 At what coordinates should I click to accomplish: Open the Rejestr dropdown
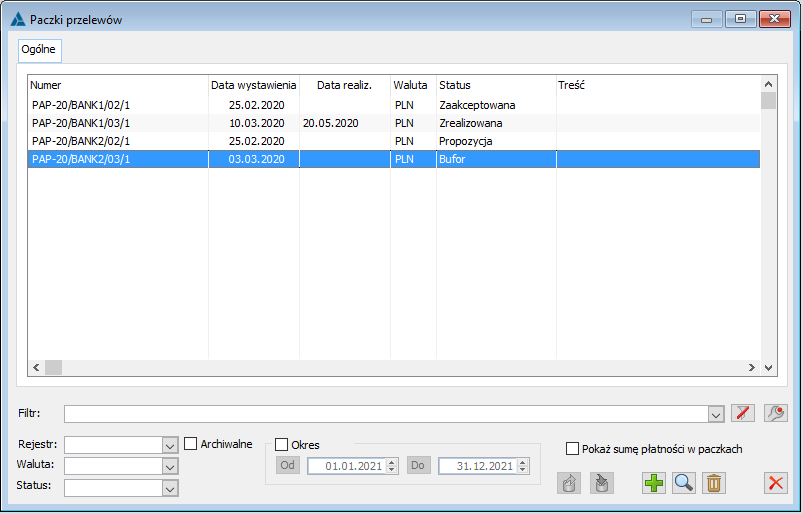170,445
